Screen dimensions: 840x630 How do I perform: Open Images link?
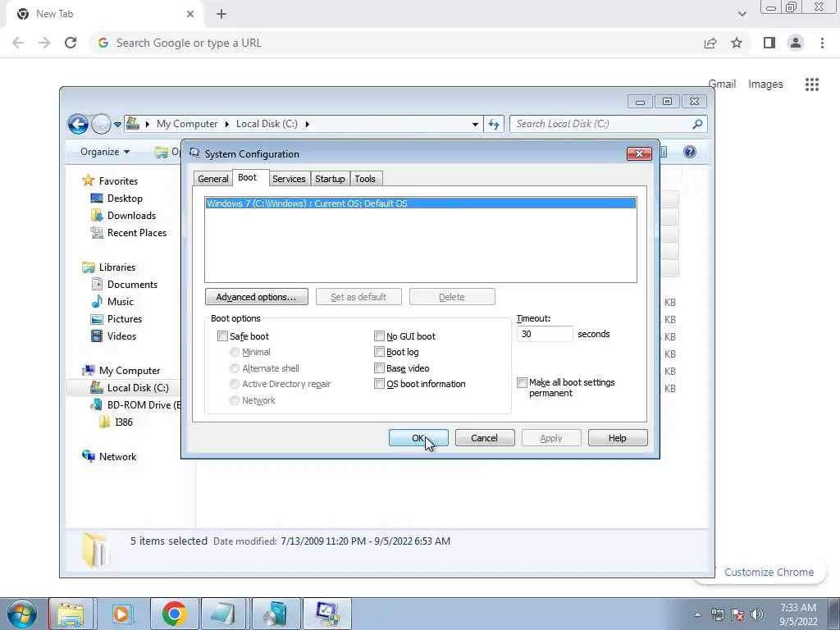[x=765, y=84]
